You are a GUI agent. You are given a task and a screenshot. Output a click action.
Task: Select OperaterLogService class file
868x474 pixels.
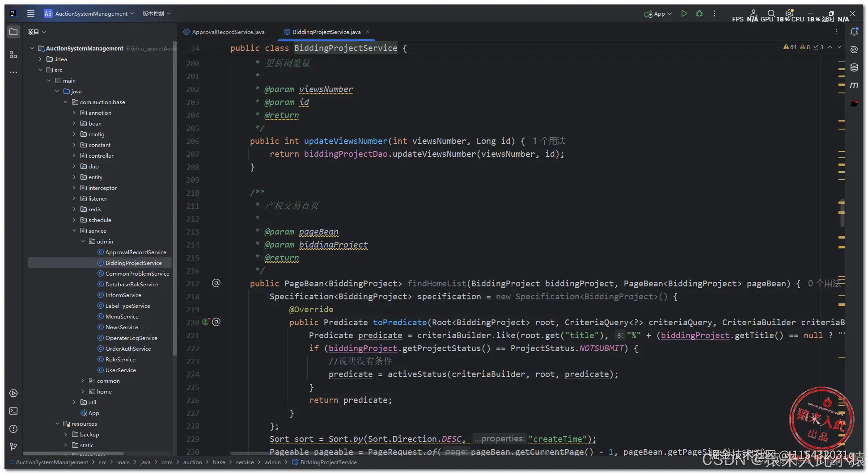click(127, 338)
